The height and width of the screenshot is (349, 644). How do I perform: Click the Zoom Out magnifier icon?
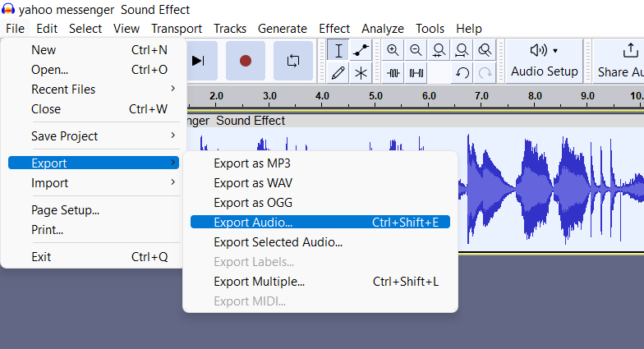[x=416, y=50]
